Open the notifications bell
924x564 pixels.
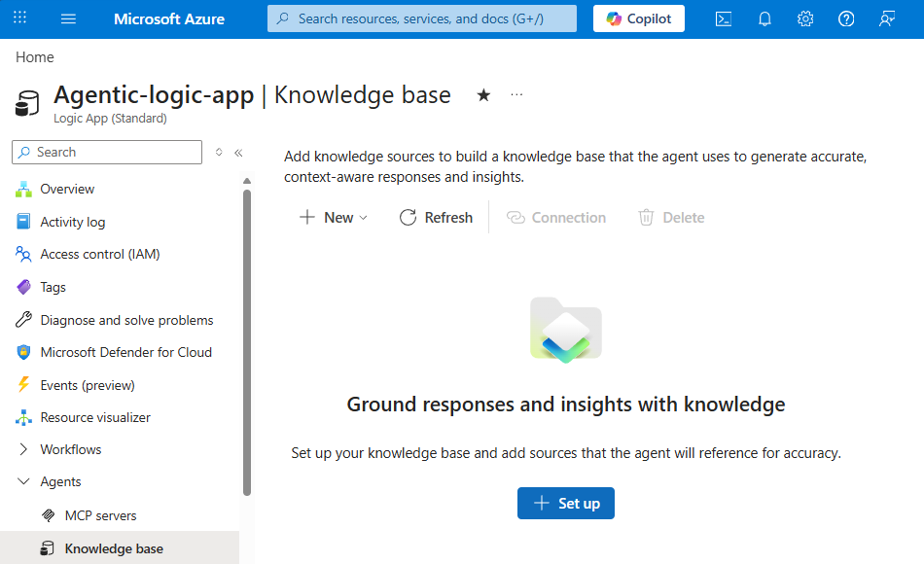(x=764, y=18)
